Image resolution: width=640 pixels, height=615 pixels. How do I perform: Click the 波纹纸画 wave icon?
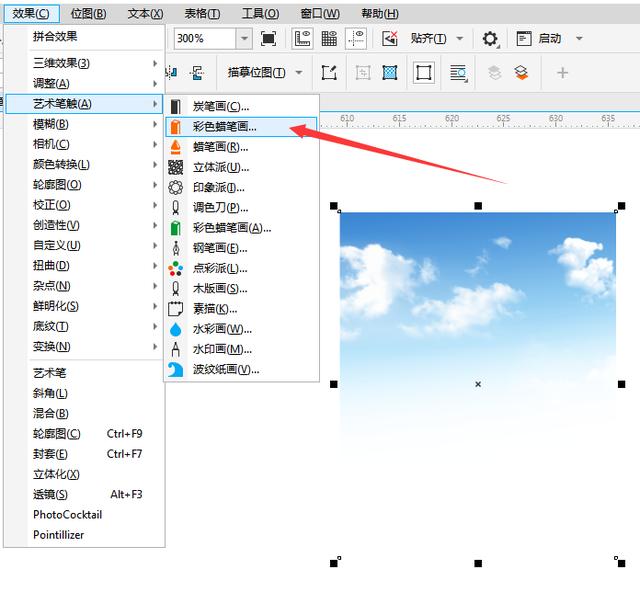coord(176,370)
